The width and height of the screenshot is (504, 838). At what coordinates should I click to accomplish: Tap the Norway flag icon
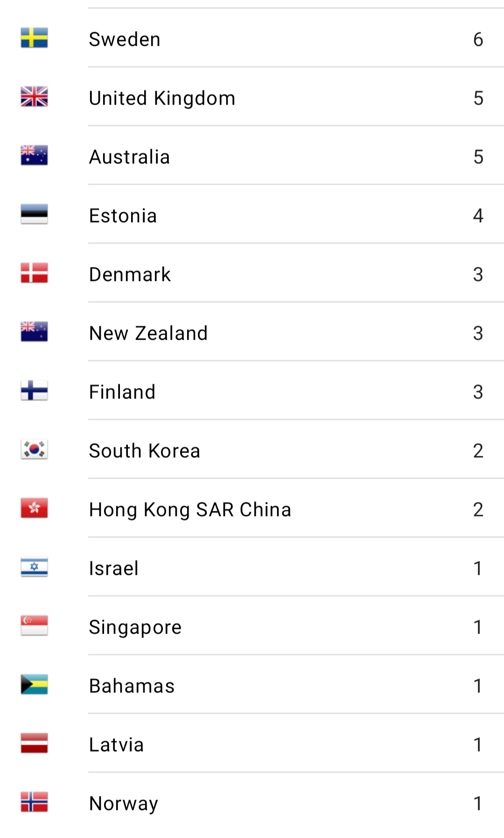click(34, 803)
